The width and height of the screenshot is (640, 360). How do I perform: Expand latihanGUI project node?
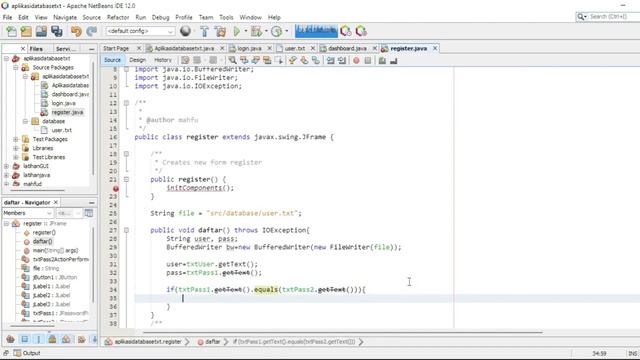click(6, 166)
